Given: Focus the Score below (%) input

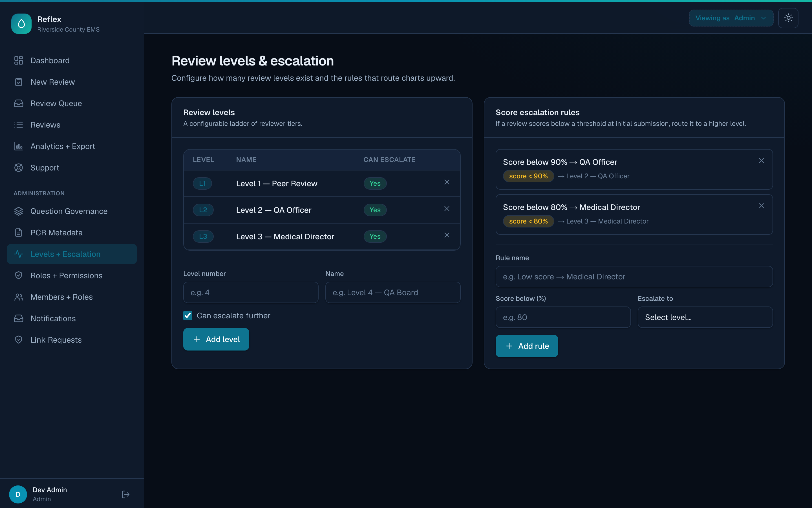Looking at the screenshot, I should (x=563, y=317).
